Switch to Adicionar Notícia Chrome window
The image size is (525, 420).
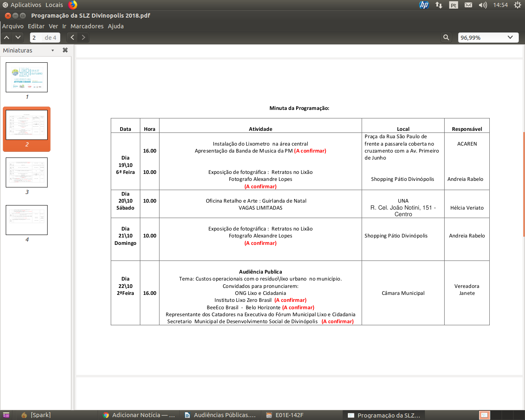point(139,415)
